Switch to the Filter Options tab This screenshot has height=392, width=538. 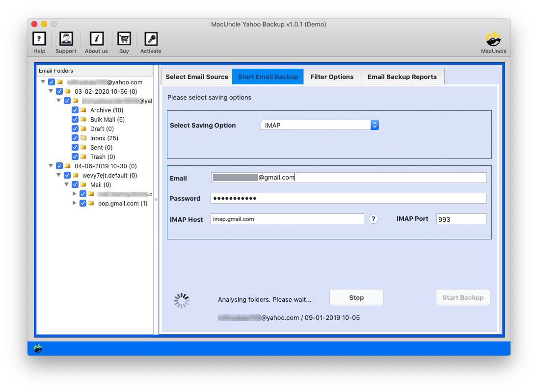tap(332, 77)
